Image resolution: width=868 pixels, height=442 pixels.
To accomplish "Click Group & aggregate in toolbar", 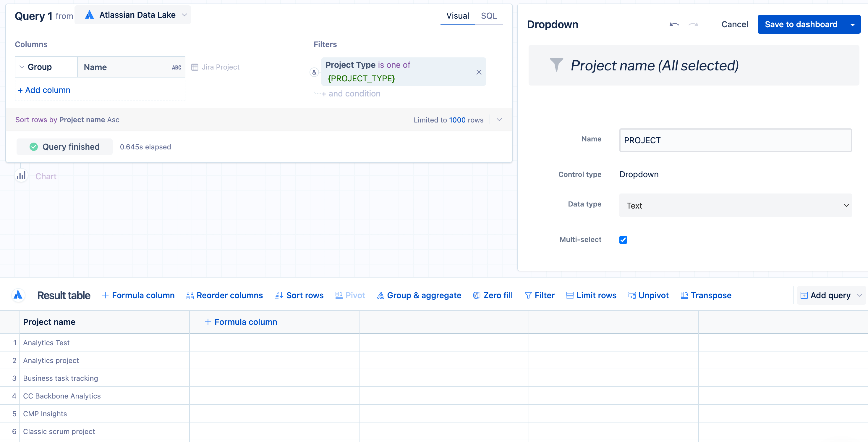I will point(419,295).
